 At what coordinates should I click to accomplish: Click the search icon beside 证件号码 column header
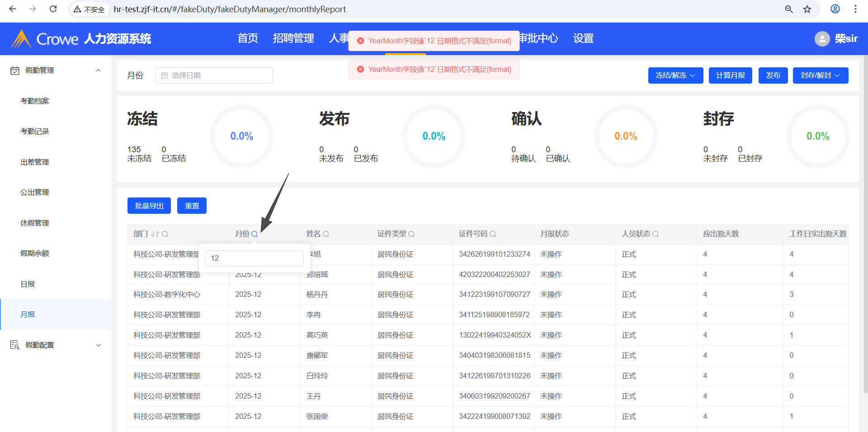[x=493, y=234]
